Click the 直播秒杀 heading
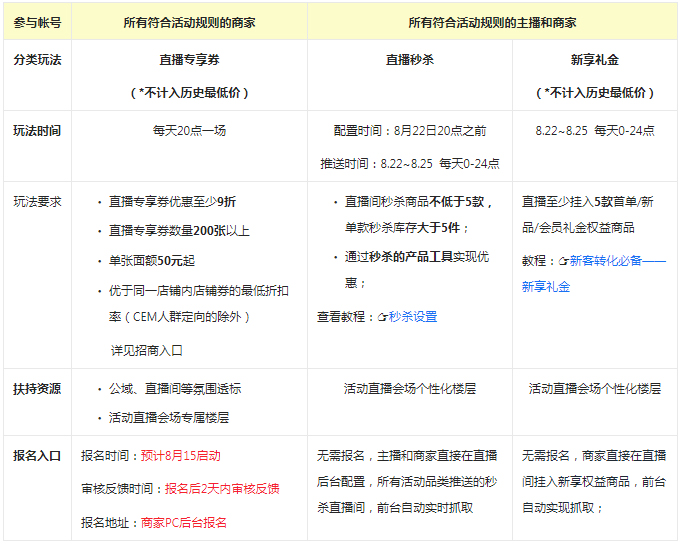 pos(410,60)
